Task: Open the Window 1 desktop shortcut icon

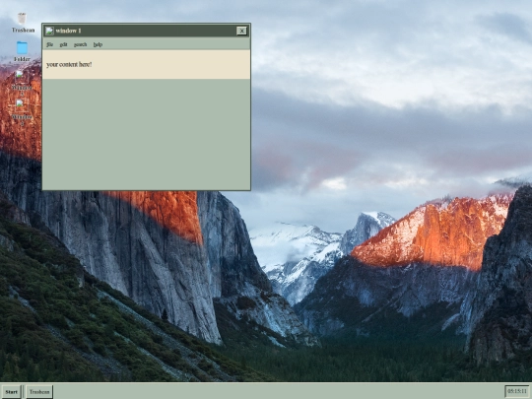Action: point(22,84)
